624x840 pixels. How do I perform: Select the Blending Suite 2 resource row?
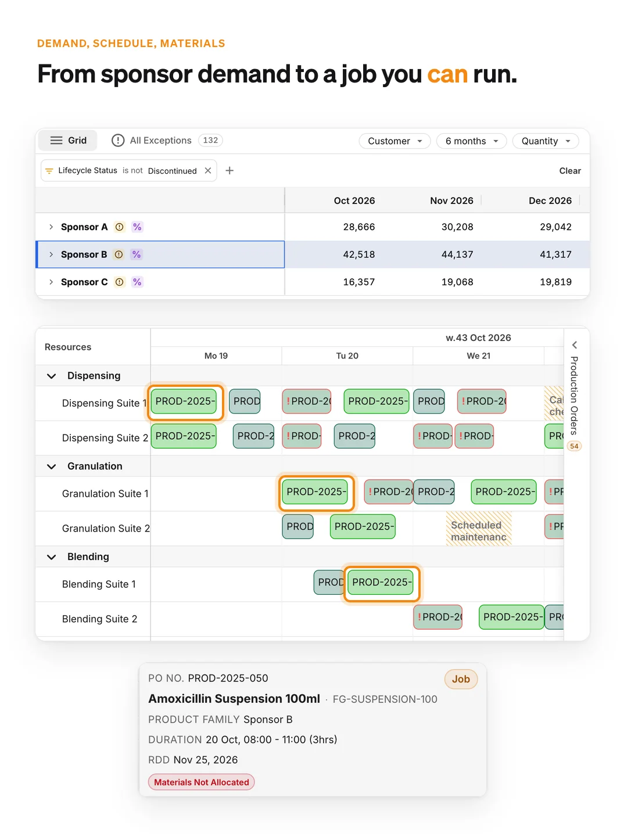[x=93, y=619]
